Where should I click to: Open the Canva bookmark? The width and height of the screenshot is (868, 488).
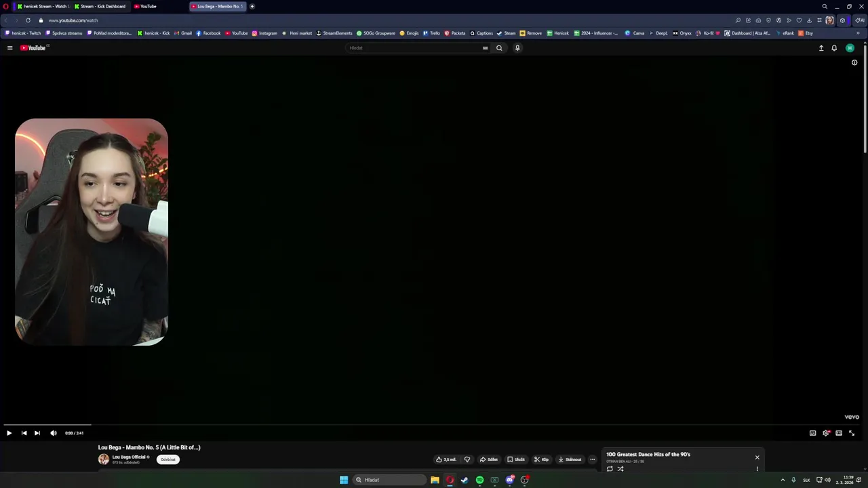click(635, 33)
